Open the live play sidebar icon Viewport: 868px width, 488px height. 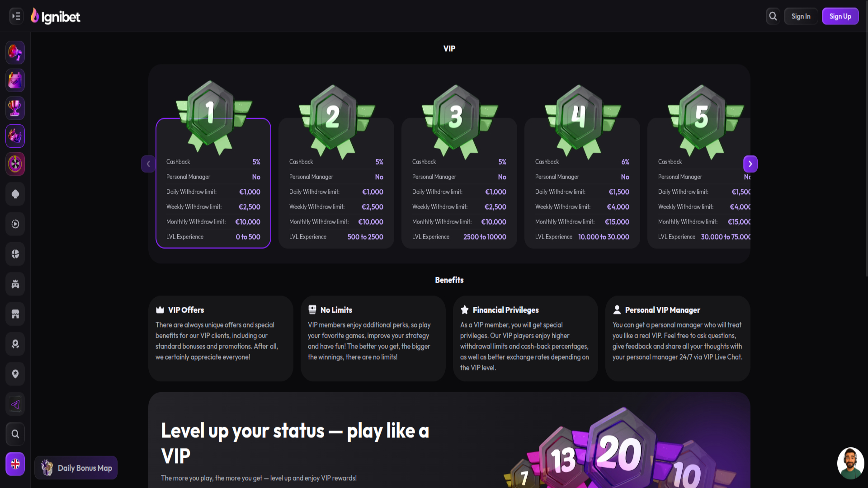coord(15,224)
